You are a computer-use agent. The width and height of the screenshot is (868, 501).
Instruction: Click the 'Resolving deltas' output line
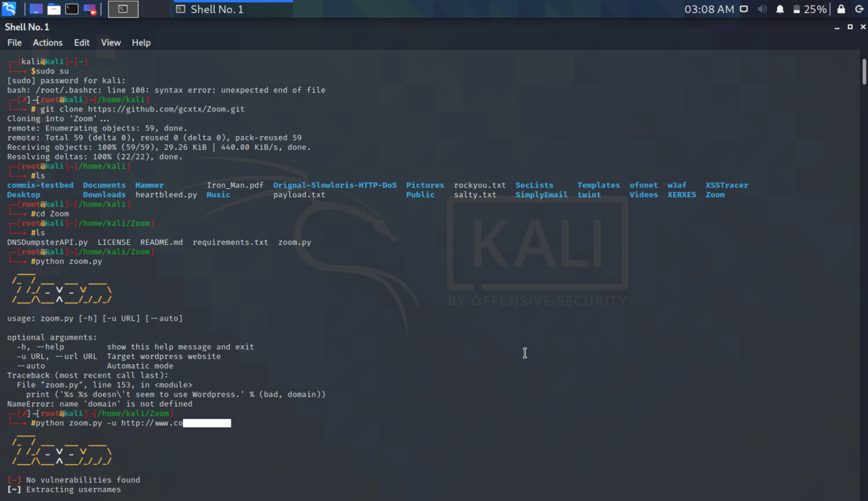pyautogui.click(x=95, y=157)
